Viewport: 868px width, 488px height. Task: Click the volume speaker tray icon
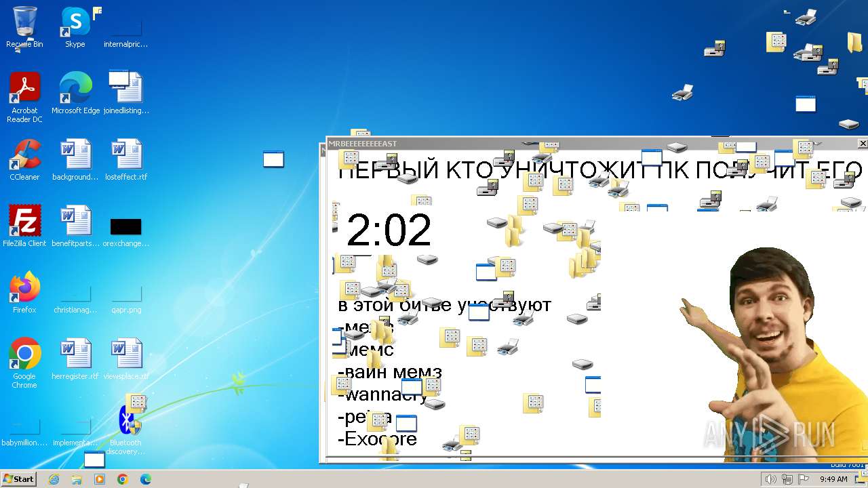(x=771, y=479)
